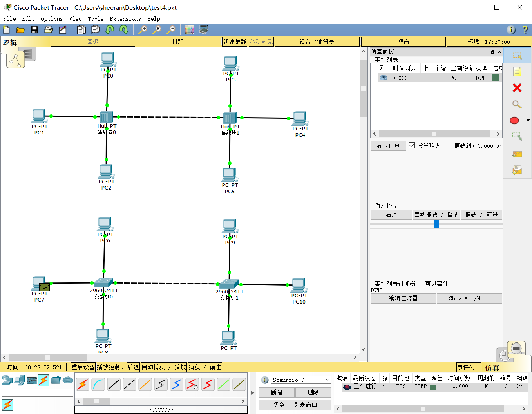Click 切换PDU列表窗口 button
532x414 pixels.
(x=295, y=405)
